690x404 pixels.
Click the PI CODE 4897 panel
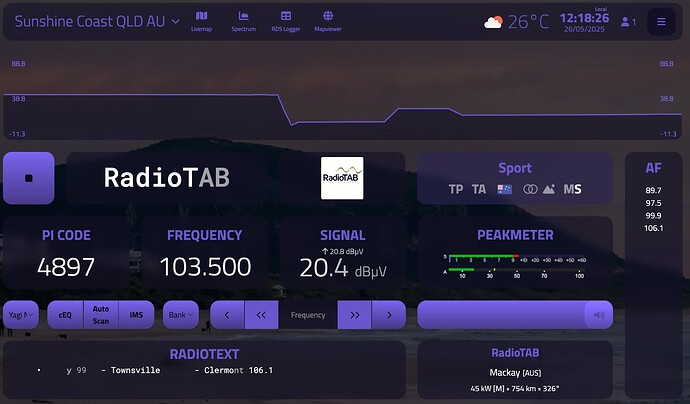(x=66, y=253)
